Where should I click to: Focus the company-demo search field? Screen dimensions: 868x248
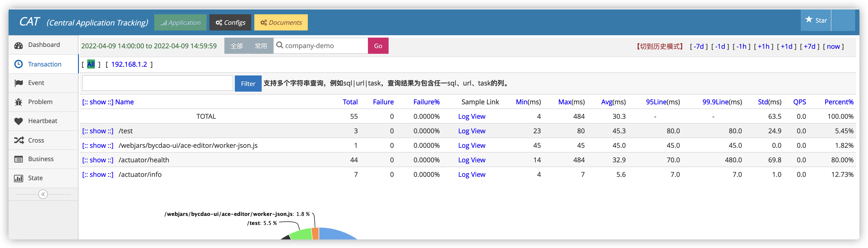321,46
